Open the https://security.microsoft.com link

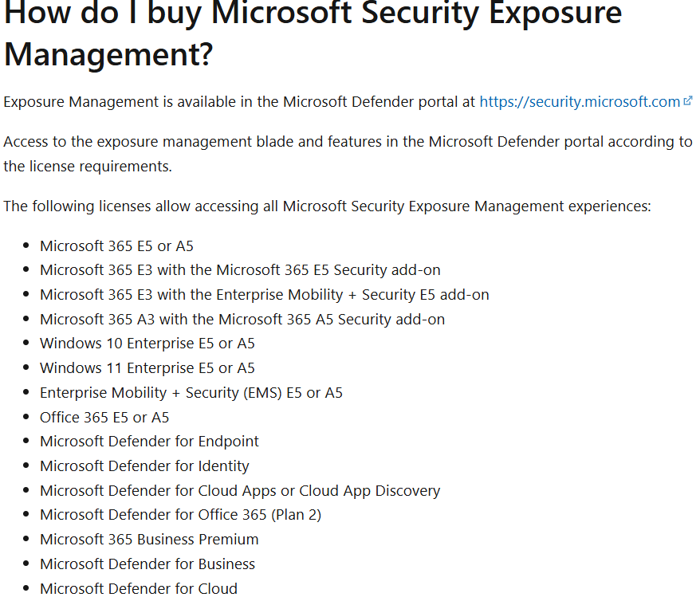(x=580, y=102)
